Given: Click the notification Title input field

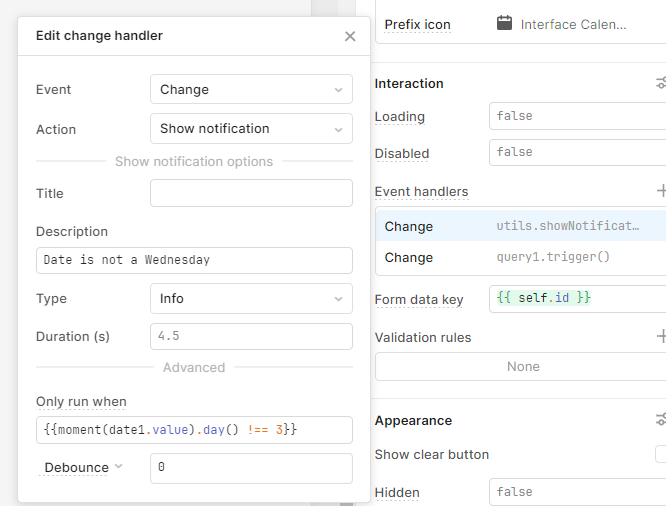Looking at the screenshot, I should [251, 193].
